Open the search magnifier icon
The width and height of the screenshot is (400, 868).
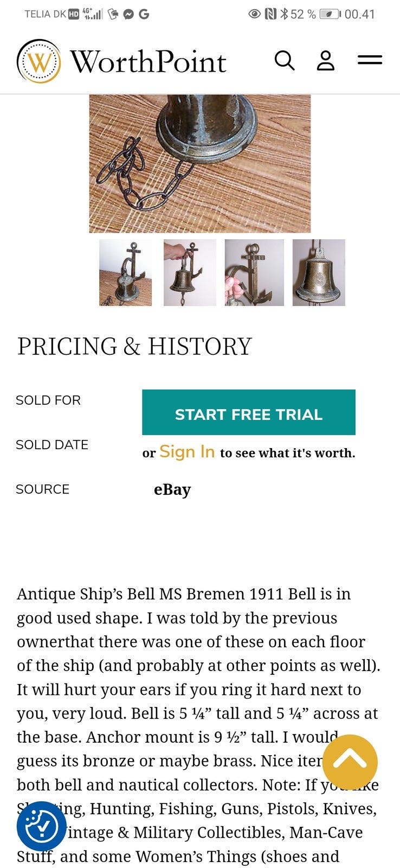(x=285, y=61)
